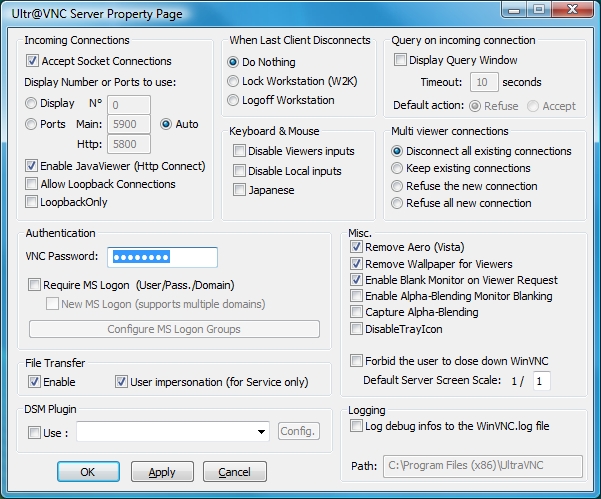Toggle Accept Socket Connections checkbox
601x499 pixels.
click(32, 61)
